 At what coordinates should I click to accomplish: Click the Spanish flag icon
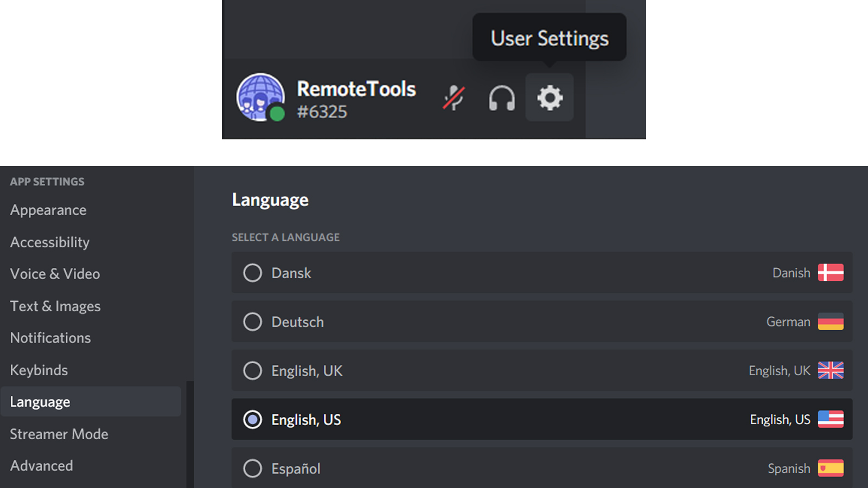click(831, 468)
